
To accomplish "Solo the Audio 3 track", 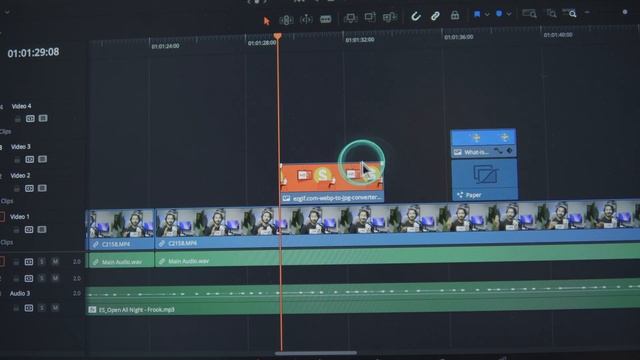I will click(x=42, y=308).
